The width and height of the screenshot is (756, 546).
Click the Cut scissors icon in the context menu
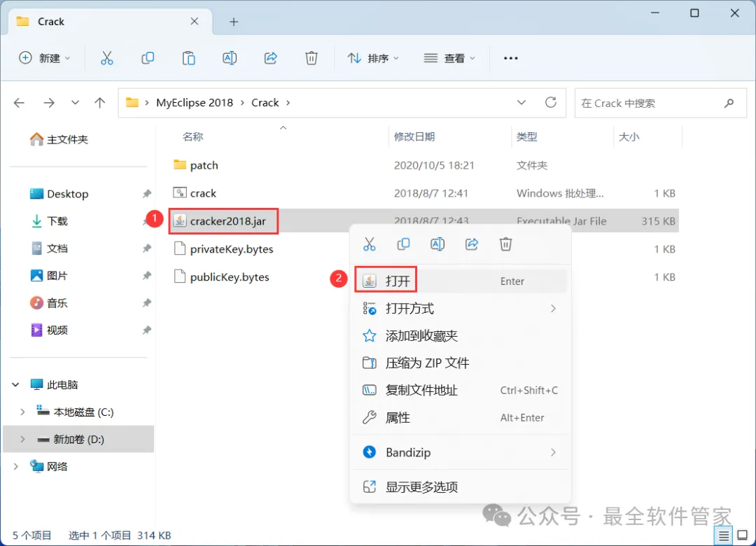pyautogui.click(x=370, y=244)
